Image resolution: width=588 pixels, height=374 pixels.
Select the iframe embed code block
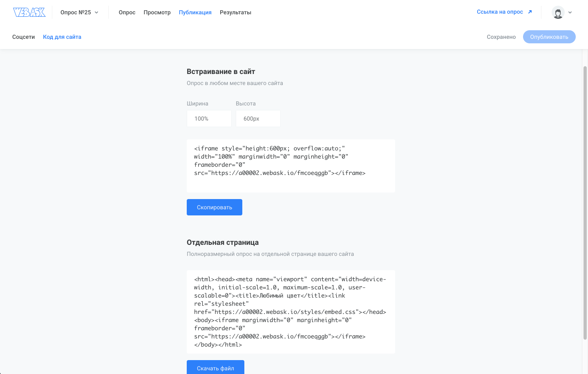(291, 166)
